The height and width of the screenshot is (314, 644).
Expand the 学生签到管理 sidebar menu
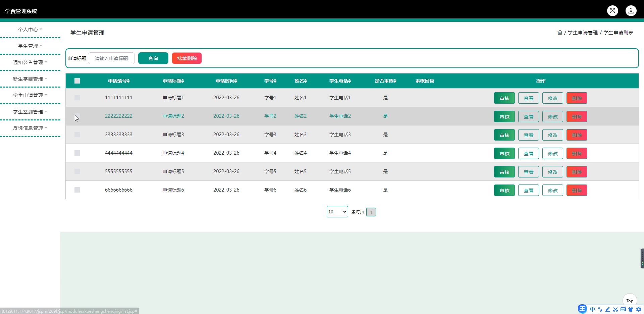30,112
